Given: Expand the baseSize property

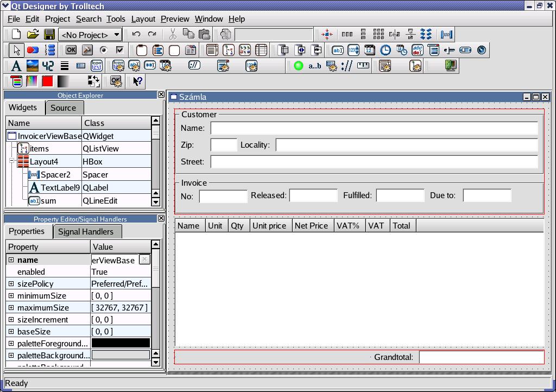Looking at the screenshot, I should tap(11, 331).
